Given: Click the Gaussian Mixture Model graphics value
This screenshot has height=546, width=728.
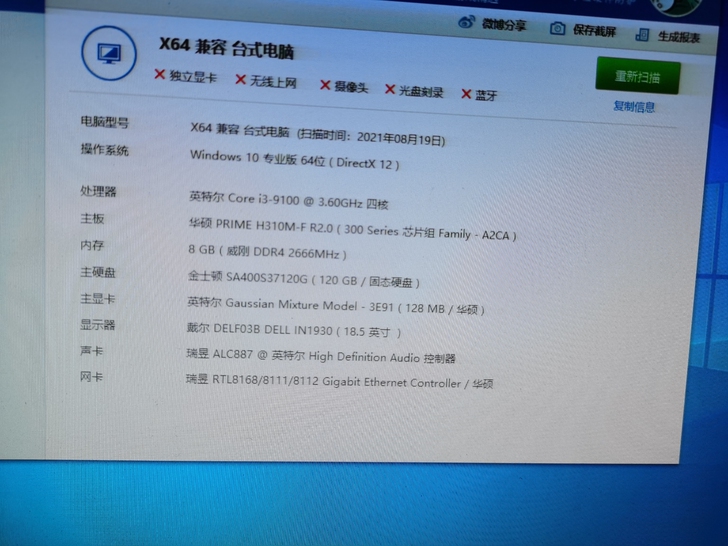Looking at the screenshot, I should [336, 306].
